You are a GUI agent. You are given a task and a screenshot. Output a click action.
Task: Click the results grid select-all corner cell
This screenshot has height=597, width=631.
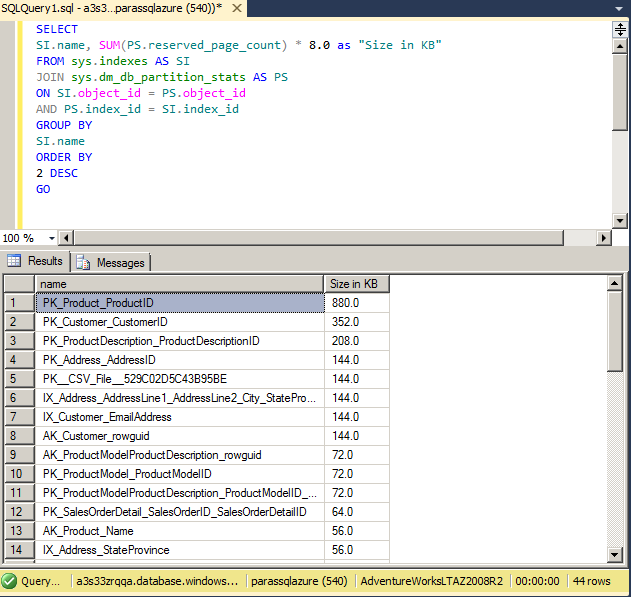tap(19, 284)
